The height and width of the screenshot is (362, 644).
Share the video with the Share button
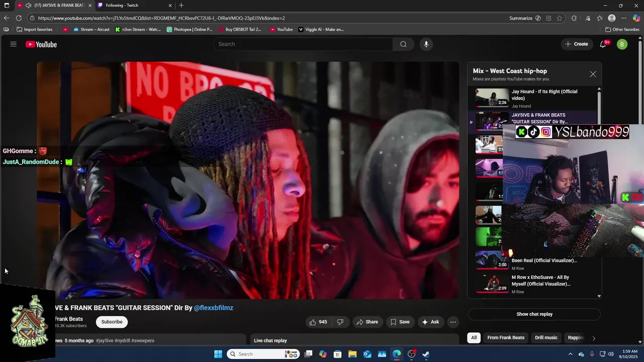[367, 322]
